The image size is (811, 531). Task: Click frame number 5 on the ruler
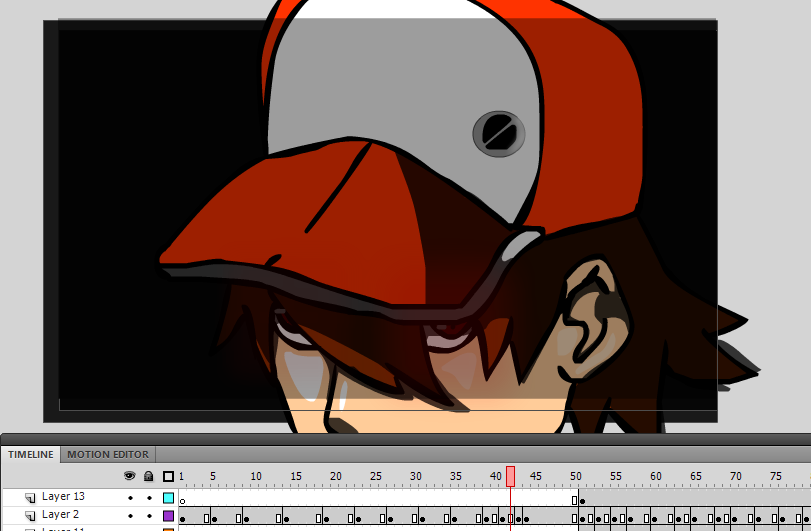[x=213, y=476]
